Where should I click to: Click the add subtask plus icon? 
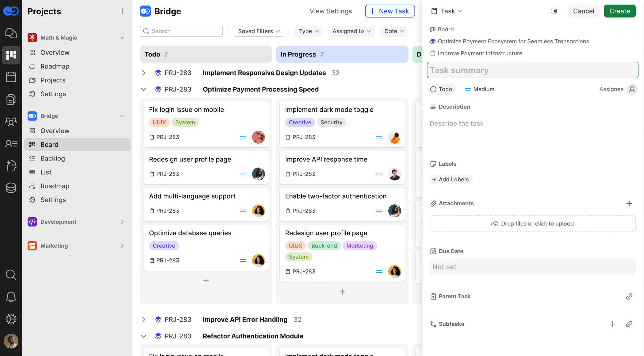(x=612, y=324)
